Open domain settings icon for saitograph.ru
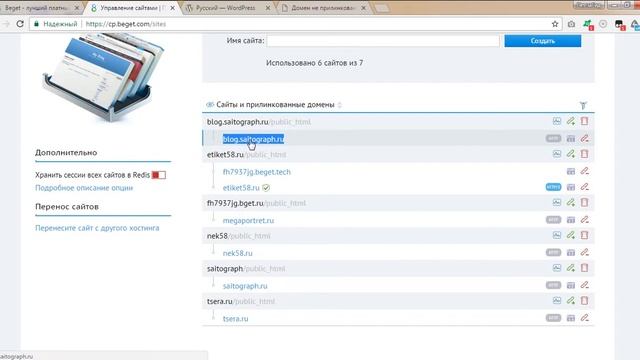The image size is (640, 360). (571, 285)
